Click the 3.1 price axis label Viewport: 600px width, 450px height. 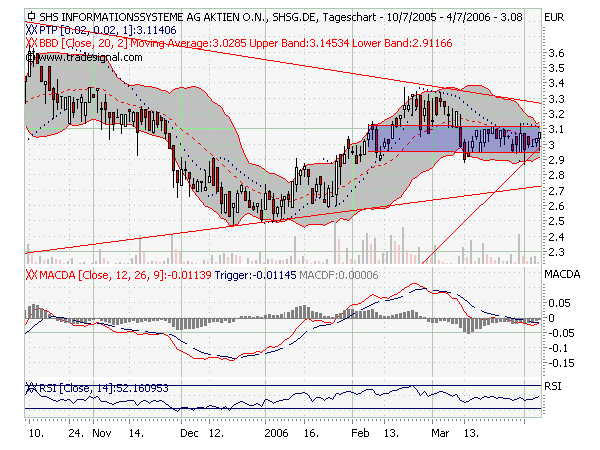pos(556,129)
